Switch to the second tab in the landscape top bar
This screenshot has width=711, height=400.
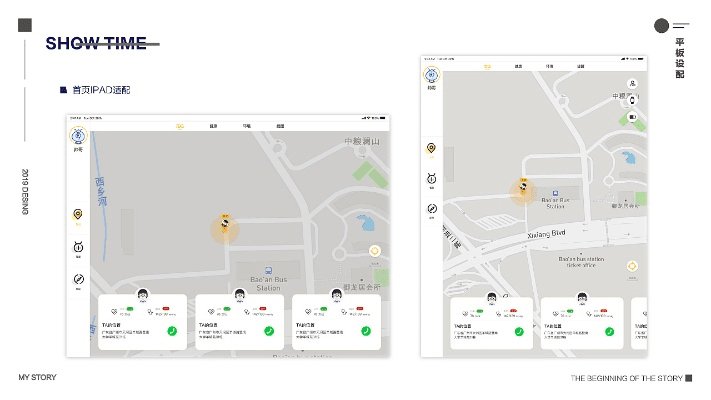[213, 126]
